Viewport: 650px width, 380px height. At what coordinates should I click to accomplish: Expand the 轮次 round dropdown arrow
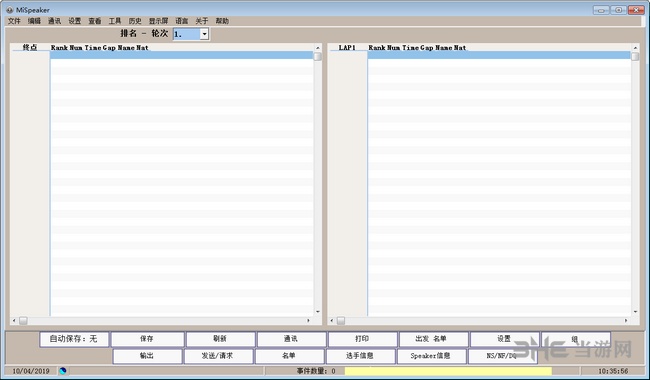tap(204, 34)
